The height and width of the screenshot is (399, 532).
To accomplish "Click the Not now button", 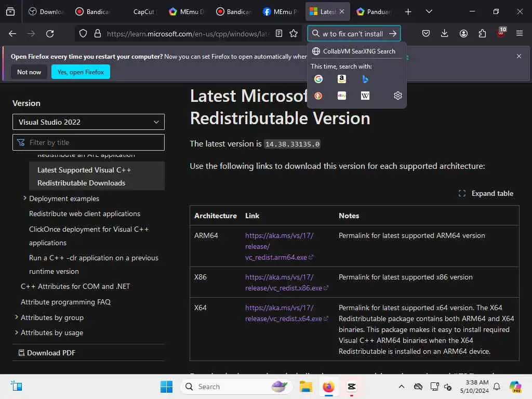I will coord(29,72).
